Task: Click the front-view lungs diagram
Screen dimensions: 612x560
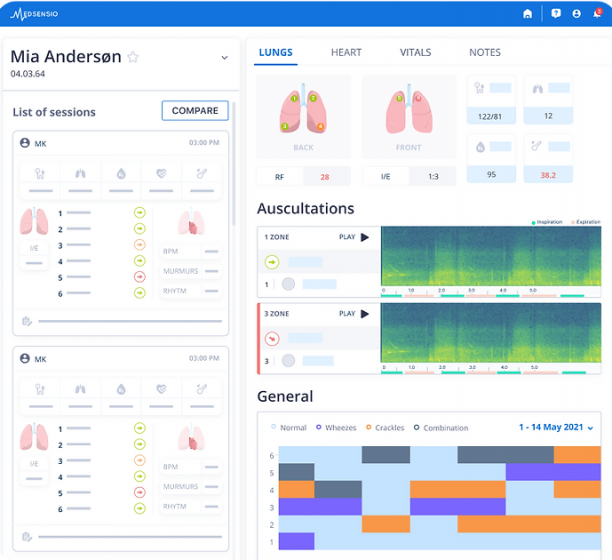Action: 407,112
